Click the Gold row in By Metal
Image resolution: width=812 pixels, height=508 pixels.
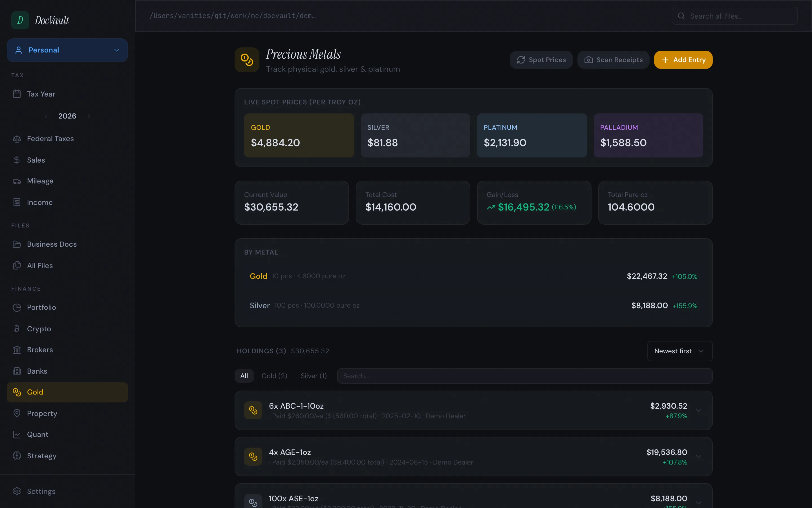pos(473,276)
